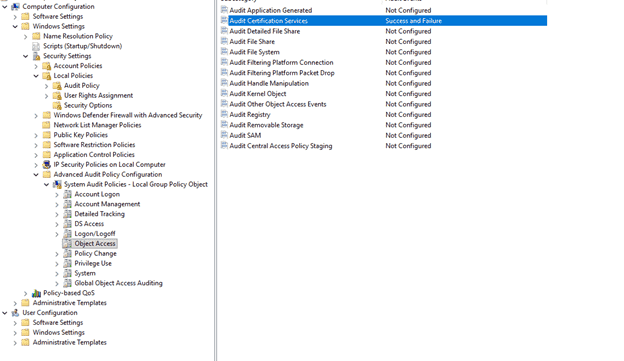This screenshot has width=624, height=361.
Task: Expand the Windows Defender Firewall node
Action: point(36,115)
